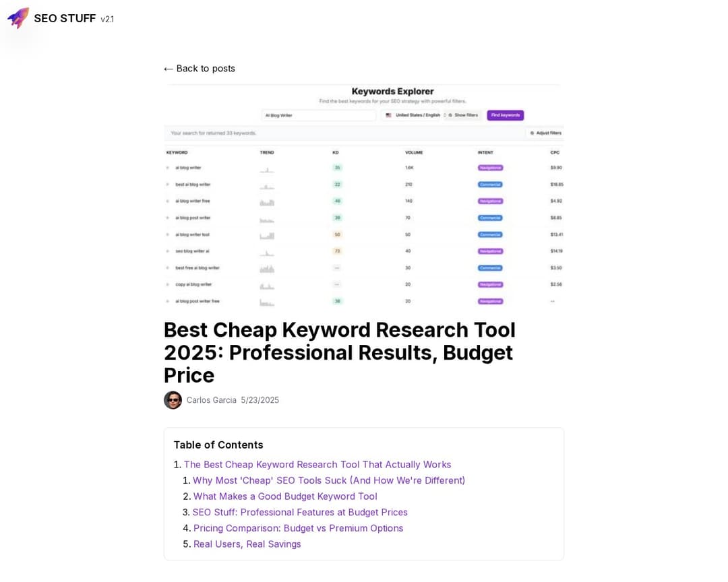This screenshot has width=728, height=582.
Task: Click the gear icon on Adjust filters
Action: tap(532, 133)
